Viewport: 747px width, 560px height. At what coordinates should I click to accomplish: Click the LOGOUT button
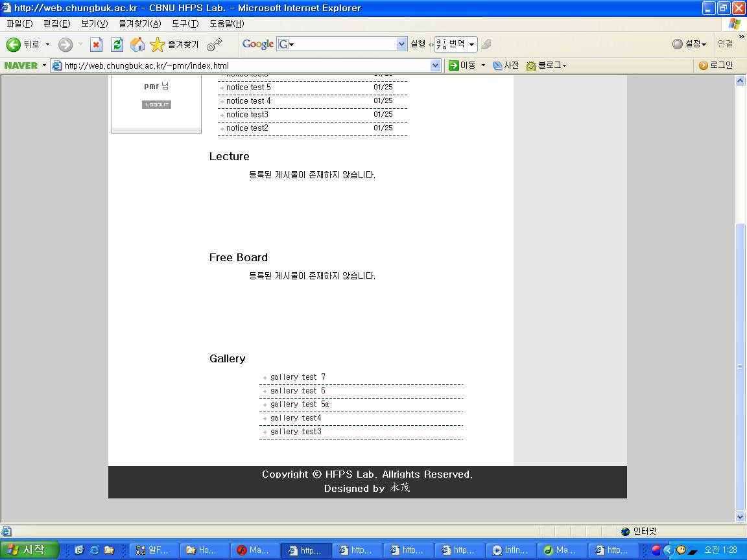point(156,104)
